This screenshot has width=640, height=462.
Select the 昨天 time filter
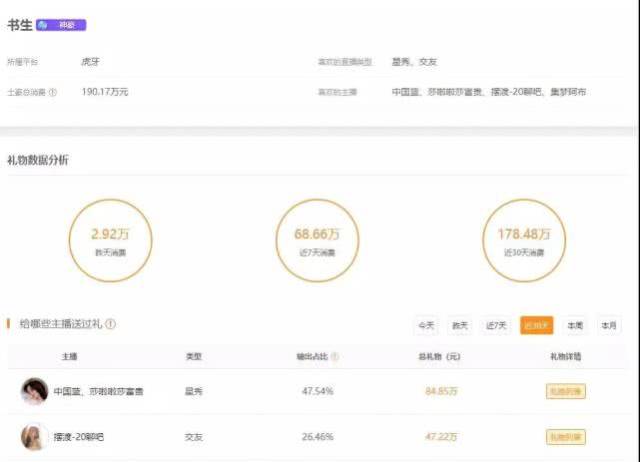[x=460, y=325]
